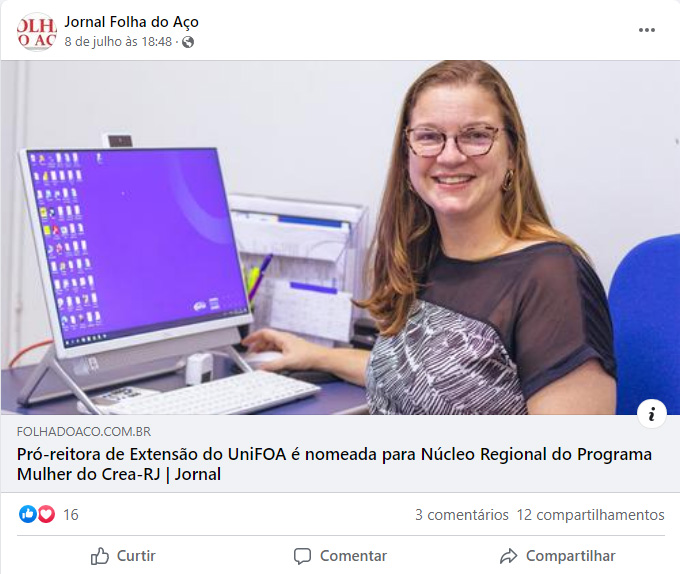The height and width of the screenshot is (574, 680).
Task: Click the share arrow icon beside Compartilhar
Action: click(508, 556)
